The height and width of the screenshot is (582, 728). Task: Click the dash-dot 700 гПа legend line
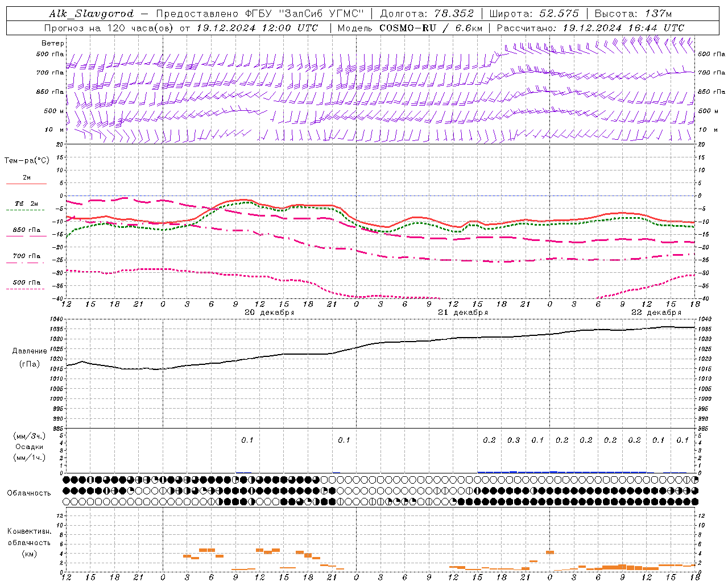pos(26,263)
